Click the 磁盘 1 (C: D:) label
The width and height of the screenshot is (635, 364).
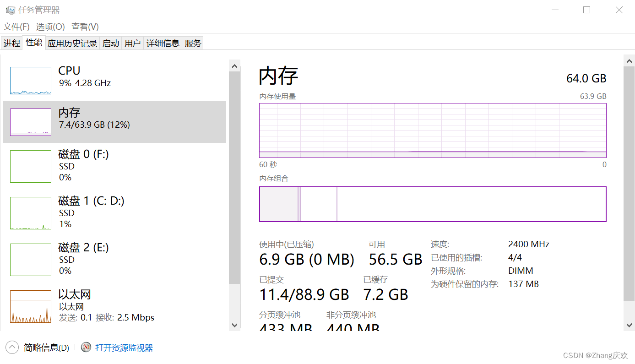coord(92,201)
